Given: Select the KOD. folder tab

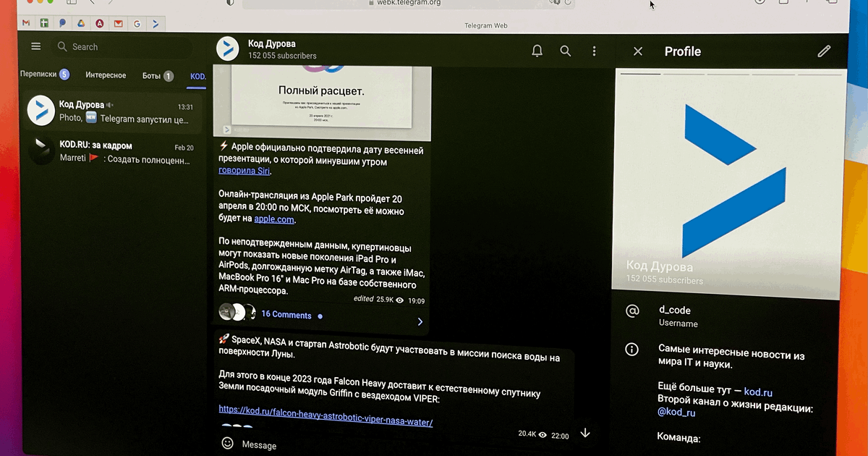Looking at the screenshot, I should click(197, 76).
